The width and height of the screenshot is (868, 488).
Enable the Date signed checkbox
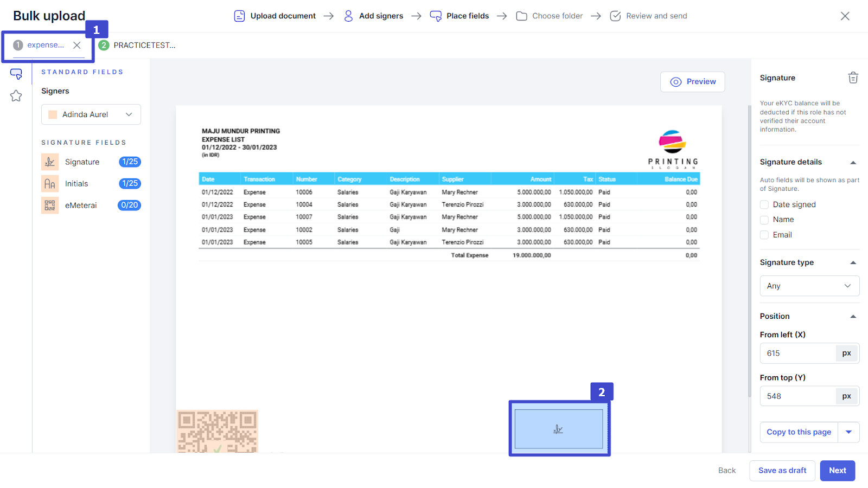click(x=764, y=204)
